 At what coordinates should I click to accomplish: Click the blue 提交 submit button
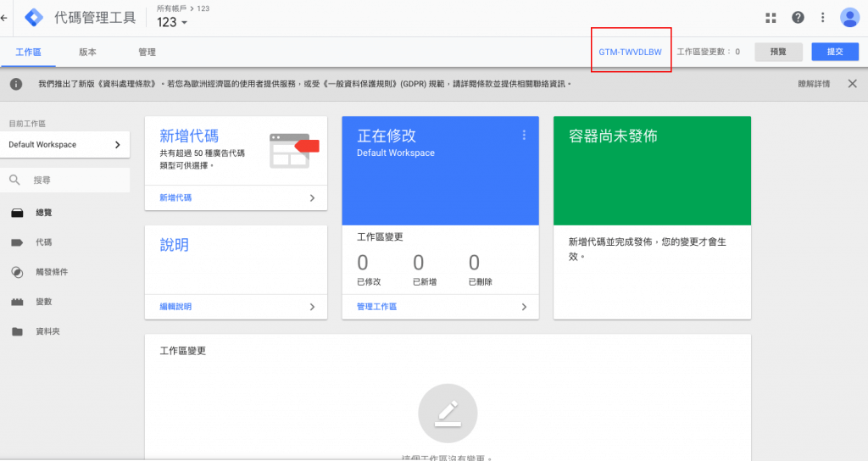click(835, 52)
